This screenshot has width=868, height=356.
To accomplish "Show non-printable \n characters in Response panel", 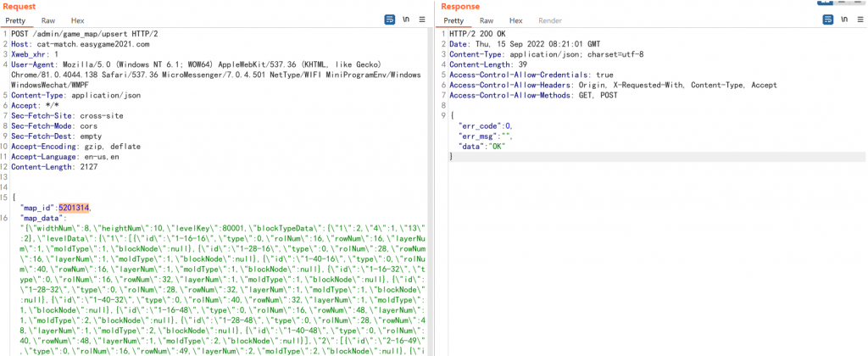I will tap(843, 19).
